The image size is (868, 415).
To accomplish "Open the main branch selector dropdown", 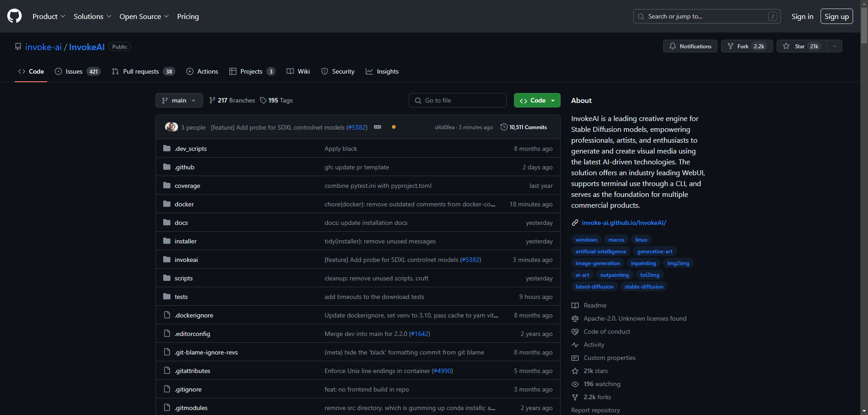I will pyautogui.click(x=179, y=100).
